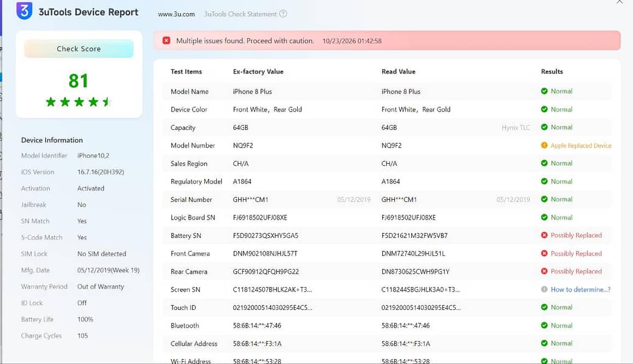Image resolution: width=633 pixels, height=364 pixels.
Task: Click the read Rear Camera serial 'DN8730625CWH9PG1Y'
Action: click(416, 272)
